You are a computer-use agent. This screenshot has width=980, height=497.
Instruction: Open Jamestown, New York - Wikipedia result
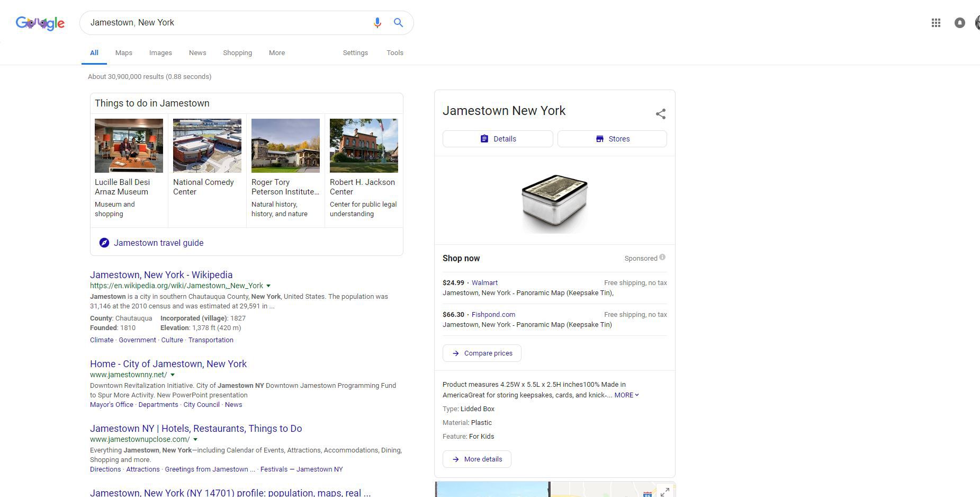pos(161,275)
